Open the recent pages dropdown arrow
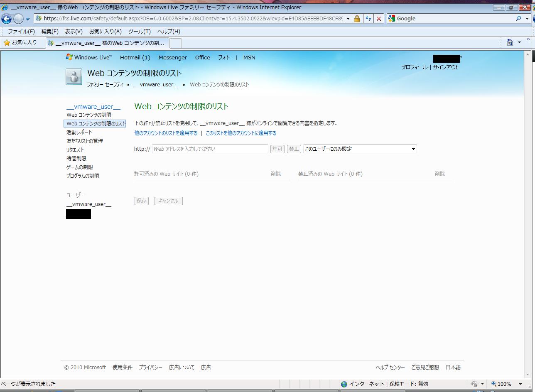 click(x=28, y=19)
